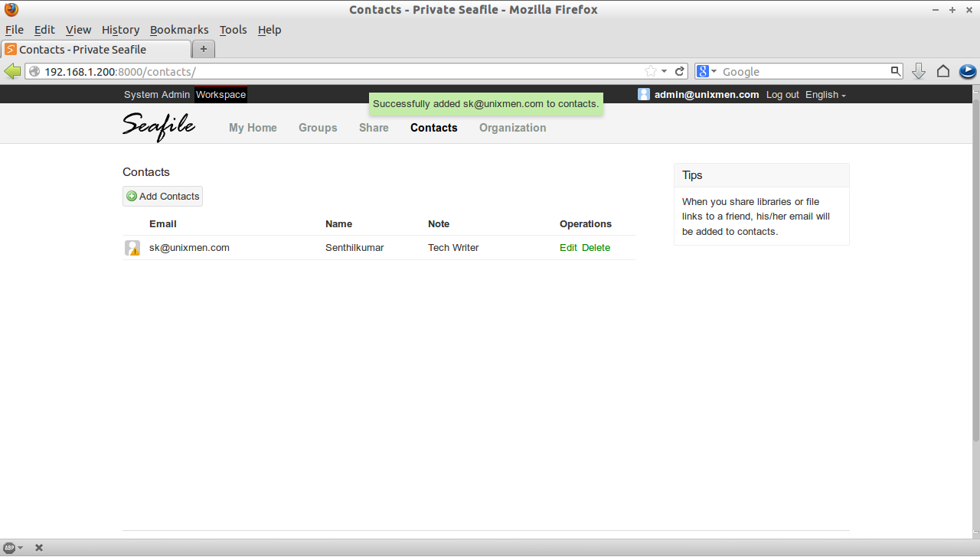Click the avatar icon next to sk@unixmen.com
Screen dimensions: 980x557
click(132, 248)
